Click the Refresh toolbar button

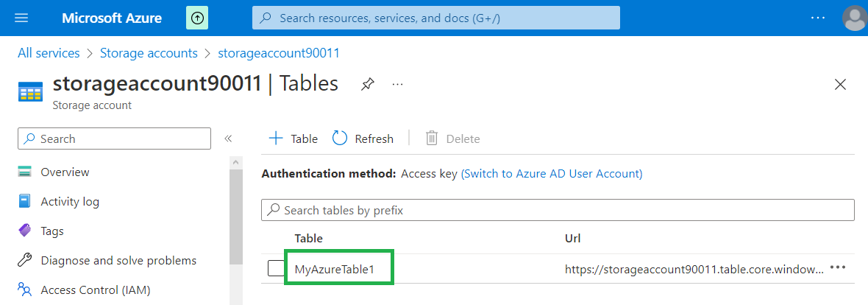[x=363, y=139]
